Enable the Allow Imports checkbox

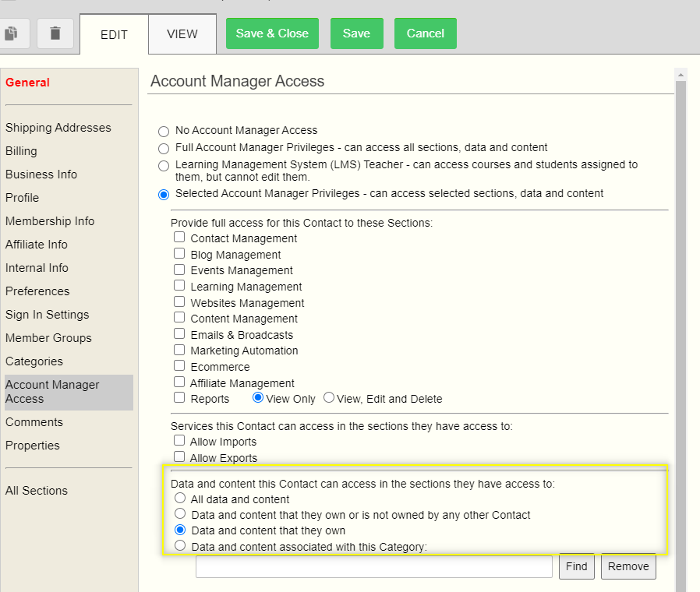[x=179, y=440]
